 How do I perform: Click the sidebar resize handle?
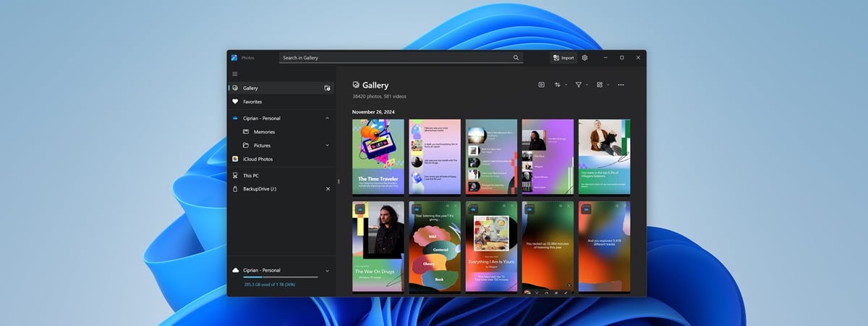(338, 181)
